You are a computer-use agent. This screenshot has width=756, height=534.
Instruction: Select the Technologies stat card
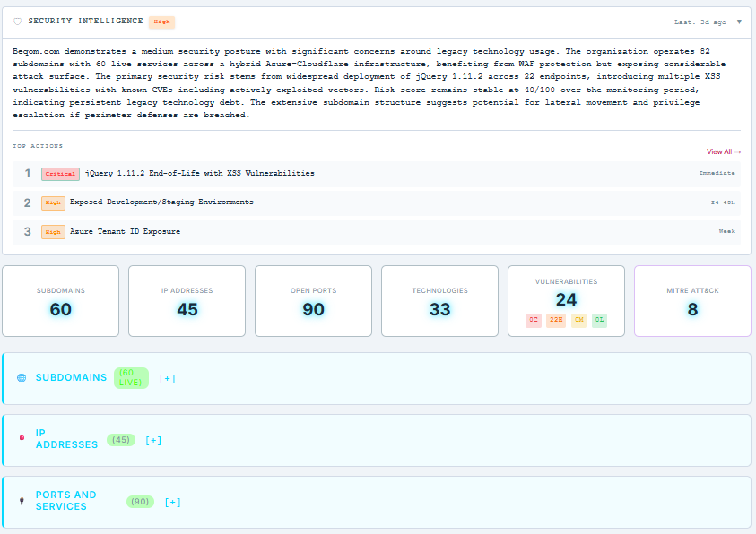pyautogui.click(x=439, y=301)
